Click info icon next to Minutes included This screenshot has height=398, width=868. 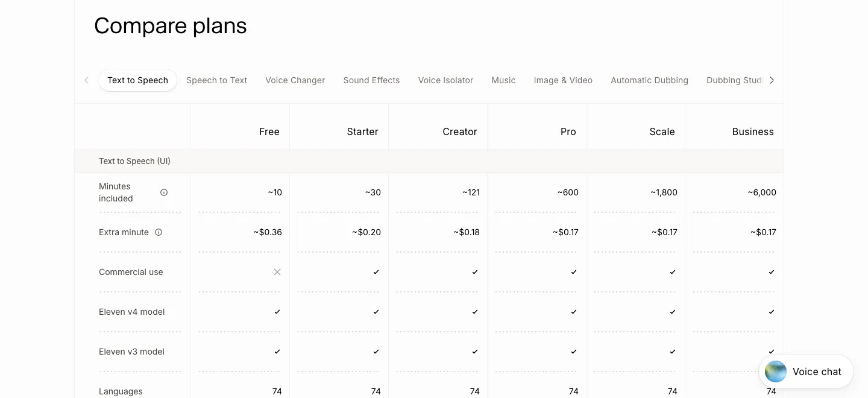click(164, 192)
